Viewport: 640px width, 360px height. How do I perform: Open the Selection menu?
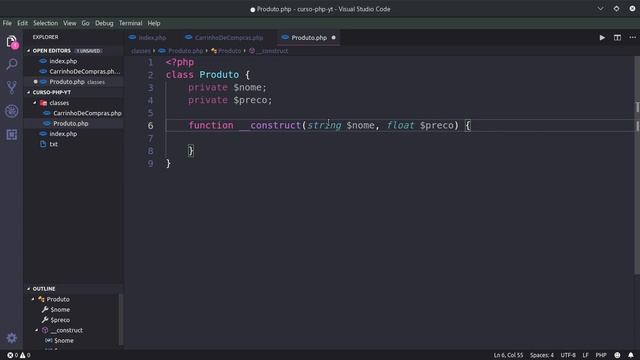[45, 23]
